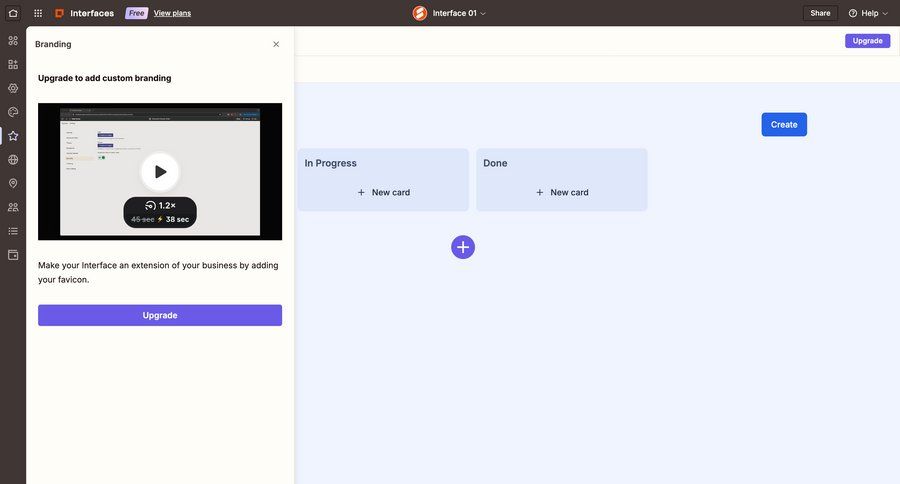
Task: Click the purple plus add-component circle
Action: pyautogui.click(x=463, y=247)
